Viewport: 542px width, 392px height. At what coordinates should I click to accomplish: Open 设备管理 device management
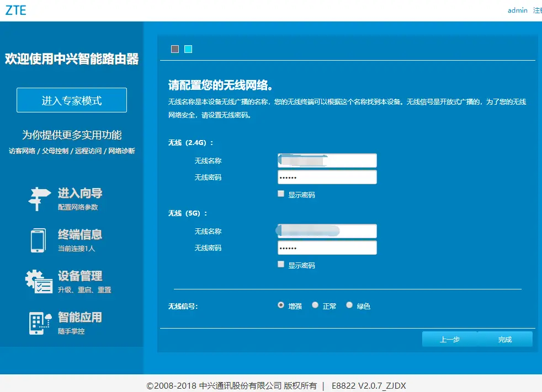tap(80, 276)
